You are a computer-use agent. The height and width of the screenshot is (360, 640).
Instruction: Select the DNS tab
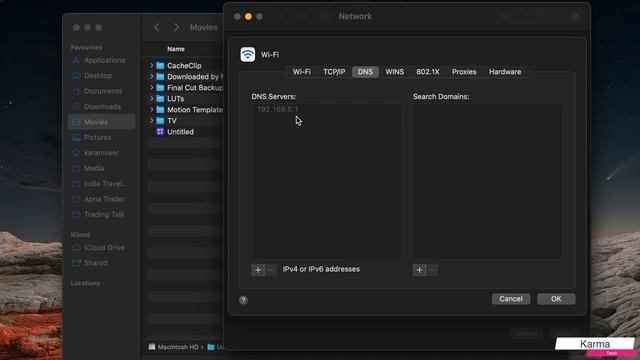[x=365, y=72]
